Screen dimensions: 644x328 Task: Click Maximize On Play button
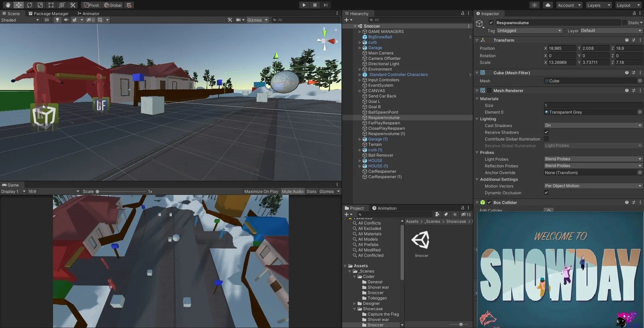261,191
